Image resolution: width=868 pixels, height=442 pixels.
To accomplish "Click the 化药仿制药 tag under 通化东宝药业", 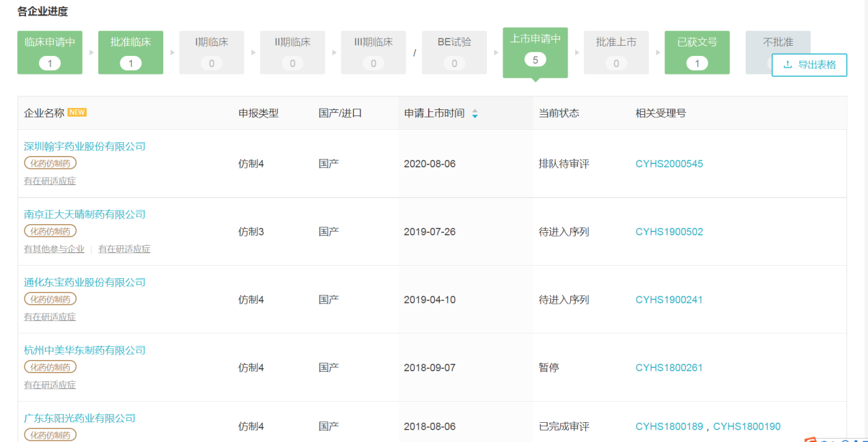I will [x=51, y=299].
